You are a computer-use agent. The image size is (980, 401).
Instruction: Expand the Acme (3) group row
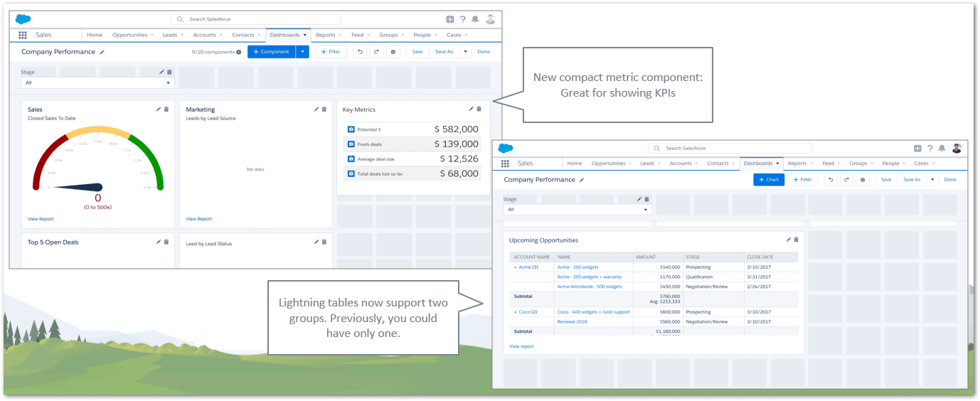tap(516, 267)
